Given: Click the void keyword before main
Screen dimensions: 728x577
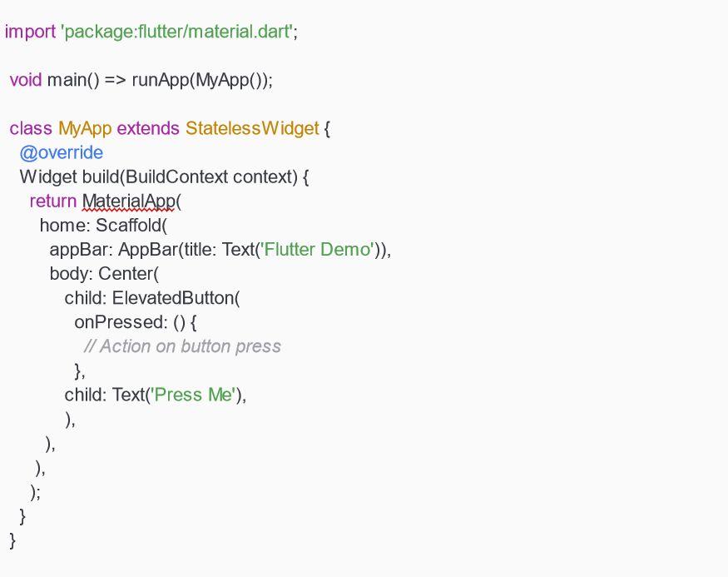Looking at the screenshot, I should tap(26, 81).
